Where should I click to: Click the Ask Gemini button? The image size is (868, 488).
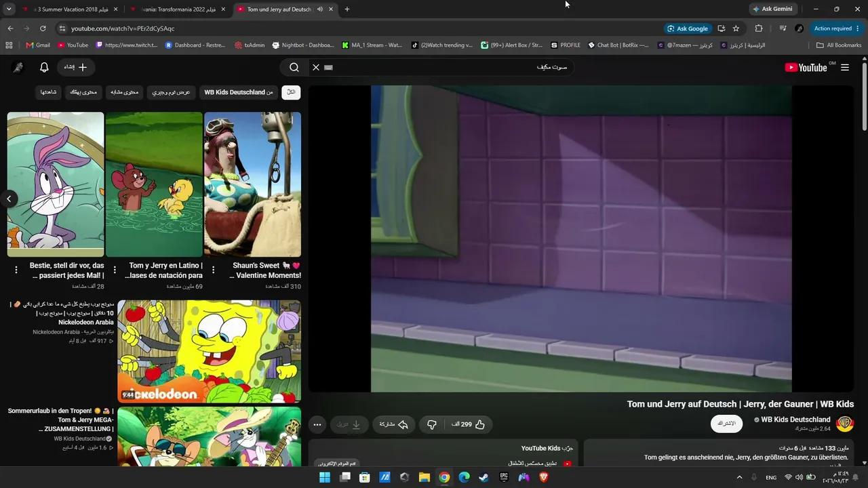tap(772, 9)
